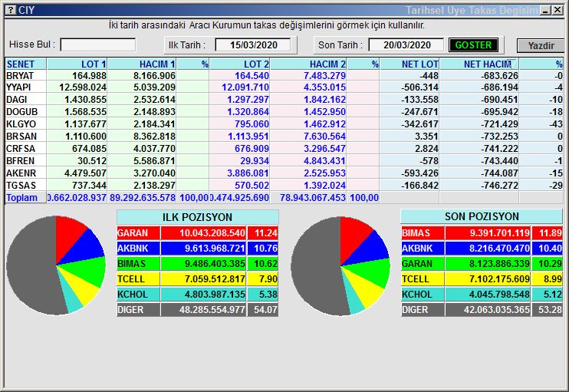Click the Ilk Tarih date field
The image size is (569, 392).
[252, 44]
